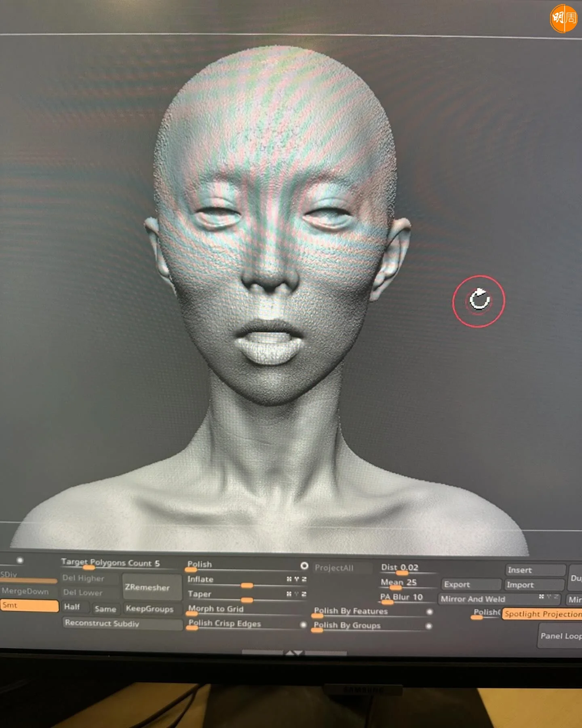Click the Taper axis XYZ icons
Viewport: 582px width, 728px height.
(x=296, y=594)
